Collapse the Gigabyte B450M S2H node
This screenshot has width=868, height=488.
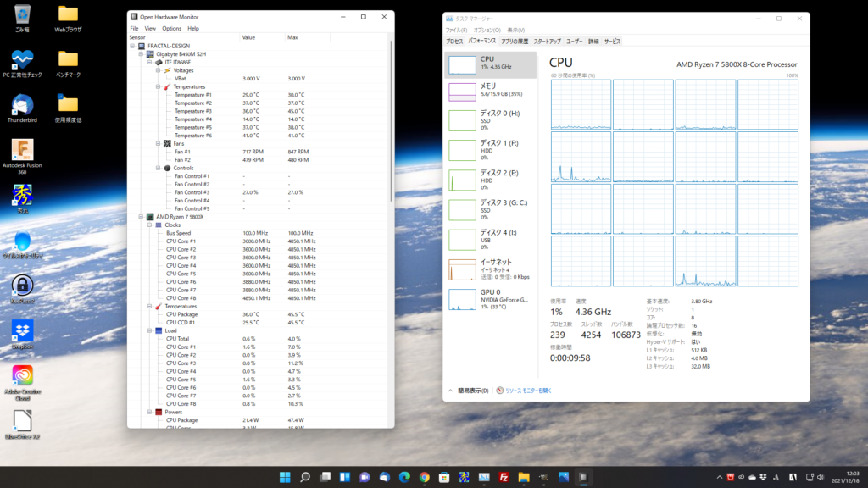(142, 54)
